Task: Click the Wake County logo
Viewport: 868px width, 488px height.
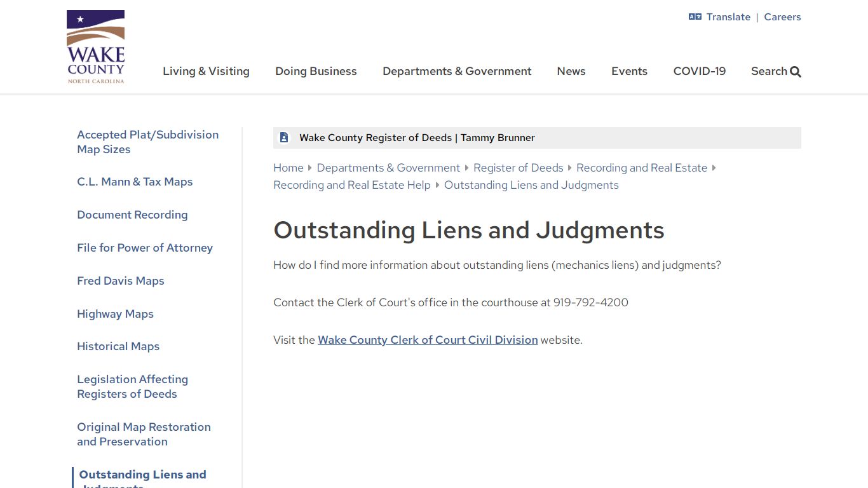Action: click(96, 46)
